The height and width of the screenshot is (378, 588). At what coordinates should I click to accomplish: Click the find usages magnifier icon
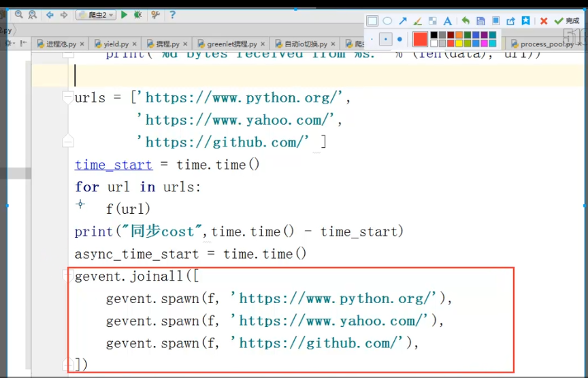(x=33, y=15)
